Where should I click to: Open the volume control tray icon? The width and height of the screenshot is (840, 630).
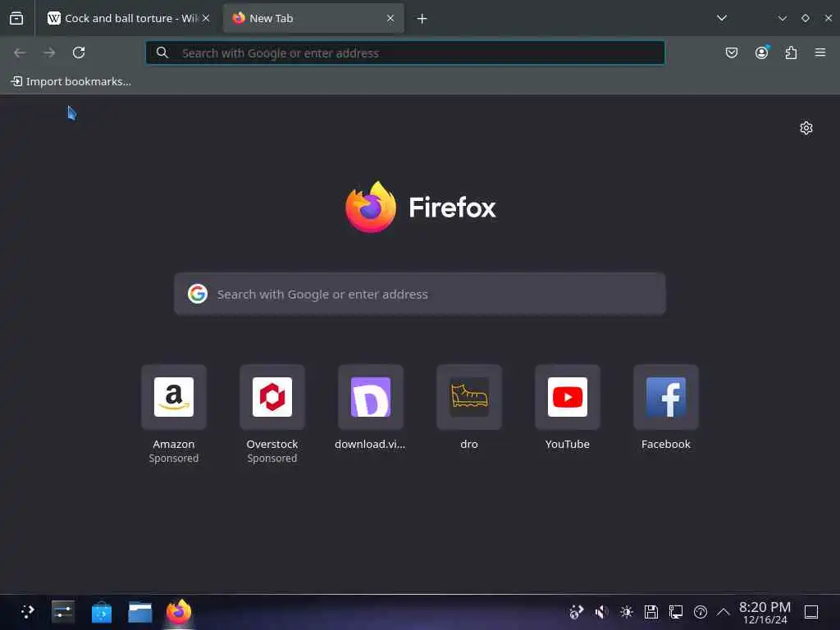click(601, 612)
